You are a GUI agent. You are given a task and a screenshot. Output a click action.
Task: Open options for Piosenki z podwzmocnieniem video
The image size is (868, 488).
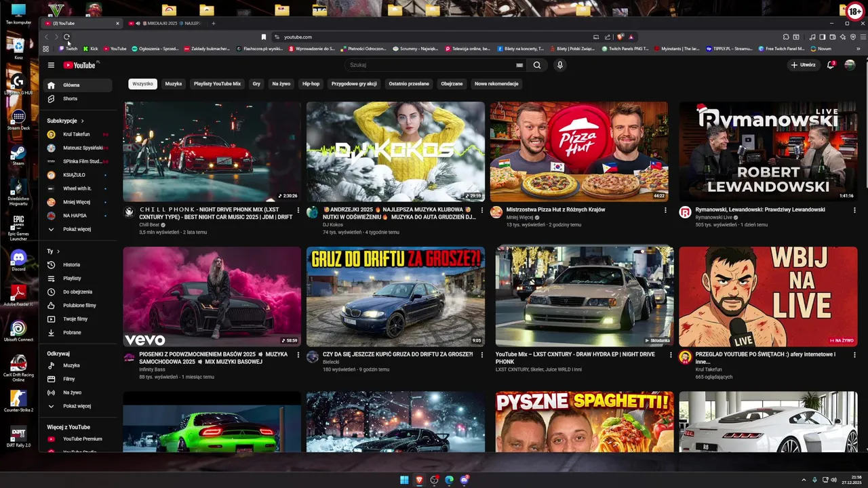298,354
